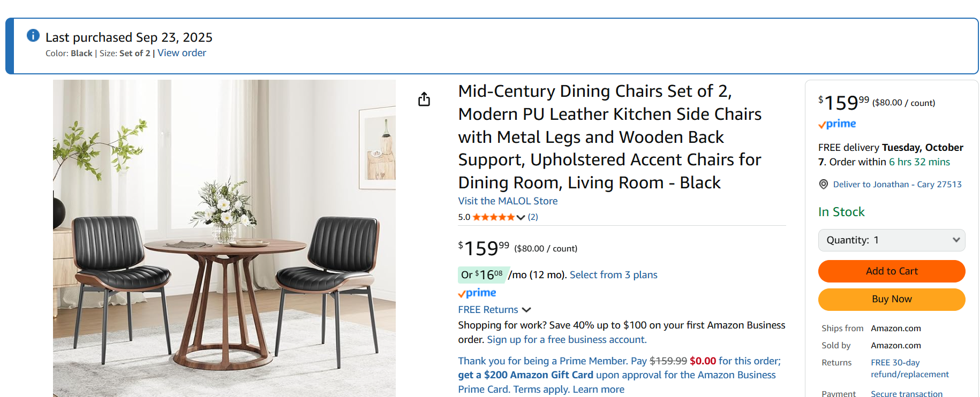Click the location pin delivery icon

tap(824, 185)
